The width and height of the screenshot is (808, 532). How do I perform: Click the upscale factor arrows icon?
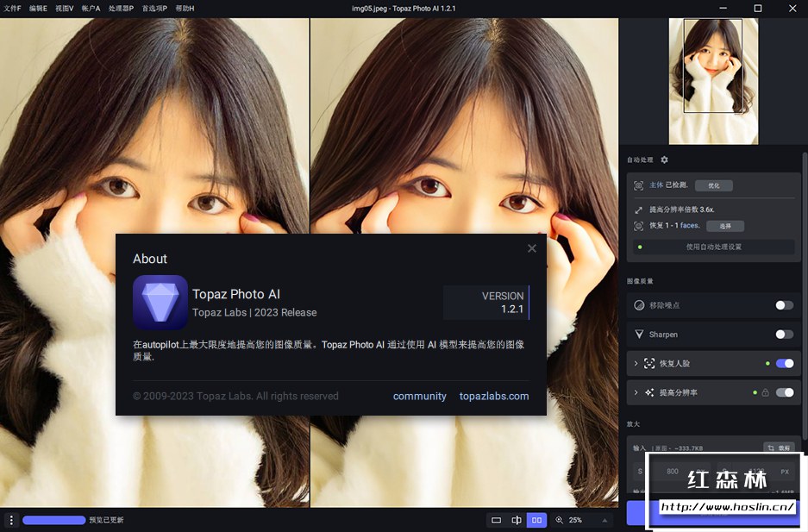tap(638, 210)
